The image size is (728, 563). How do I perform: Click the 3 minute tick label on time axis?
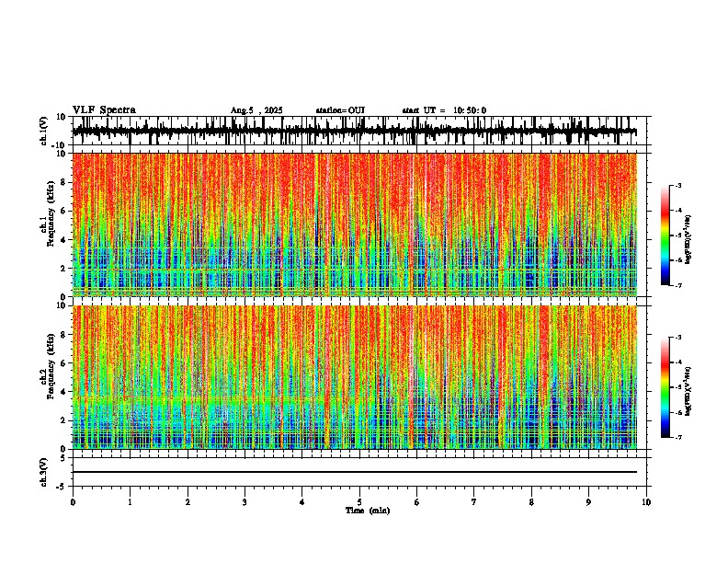(x=245, y=502)
